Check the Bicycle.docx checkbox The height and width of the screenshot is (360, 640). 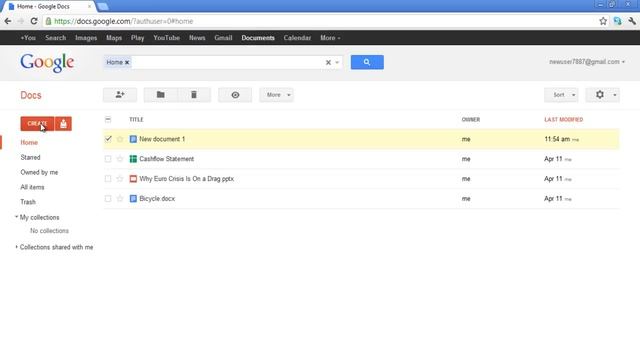click(x=108, y=199)
